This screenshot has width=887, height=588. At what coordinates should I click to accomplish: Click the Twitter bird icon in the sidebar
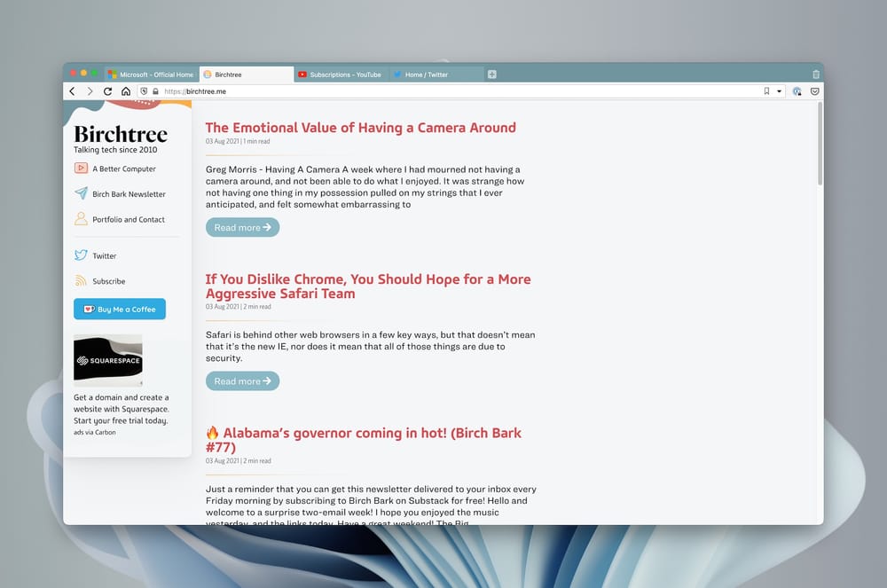tap(81, 255)
